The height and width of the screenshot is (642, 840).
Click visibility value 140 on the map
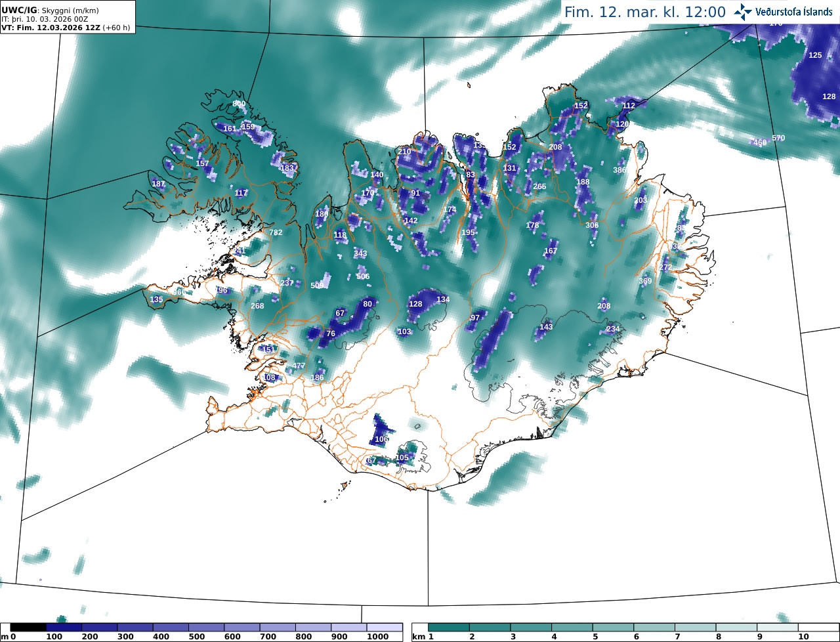point(377,175)
